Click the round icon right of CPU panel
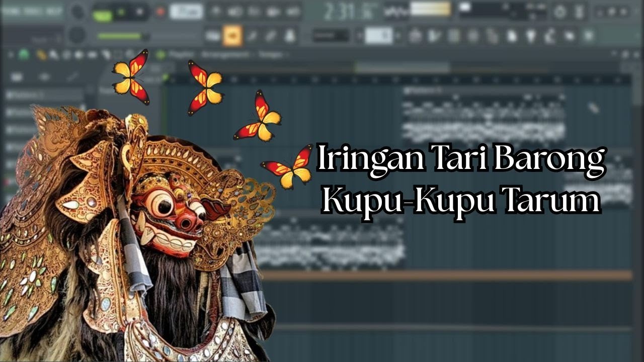644x362 pixels. tap(559, 11)
